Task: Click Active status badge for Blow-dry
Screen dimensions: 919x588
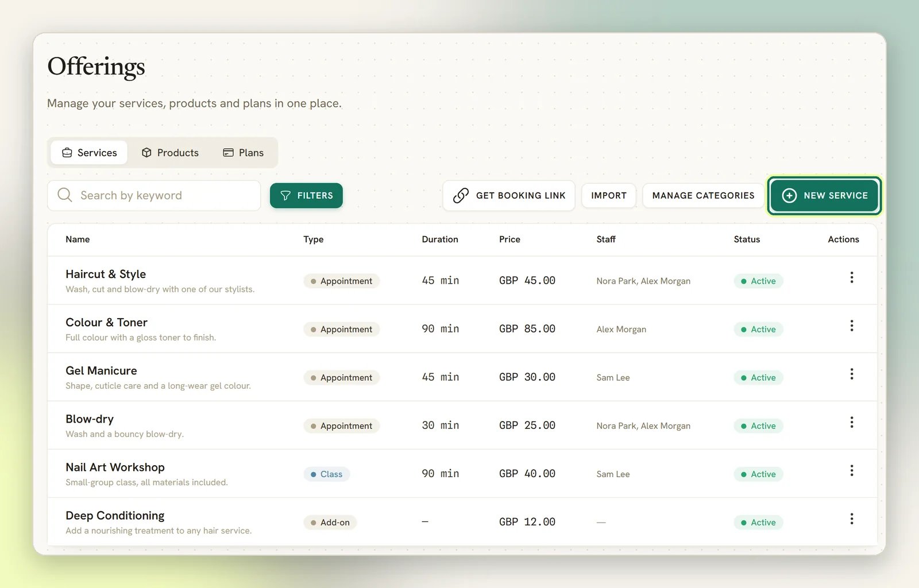Action: [758, 426]
